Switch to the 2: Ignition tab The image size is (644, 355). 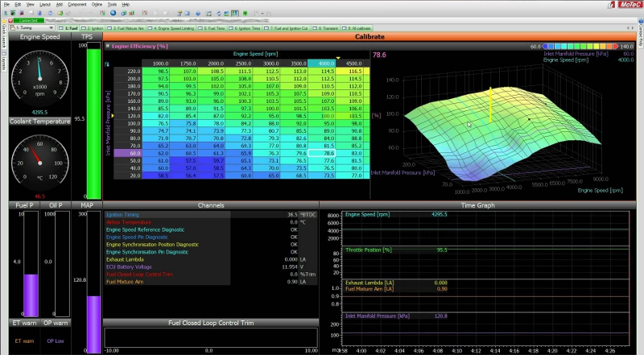coord(92,28)
